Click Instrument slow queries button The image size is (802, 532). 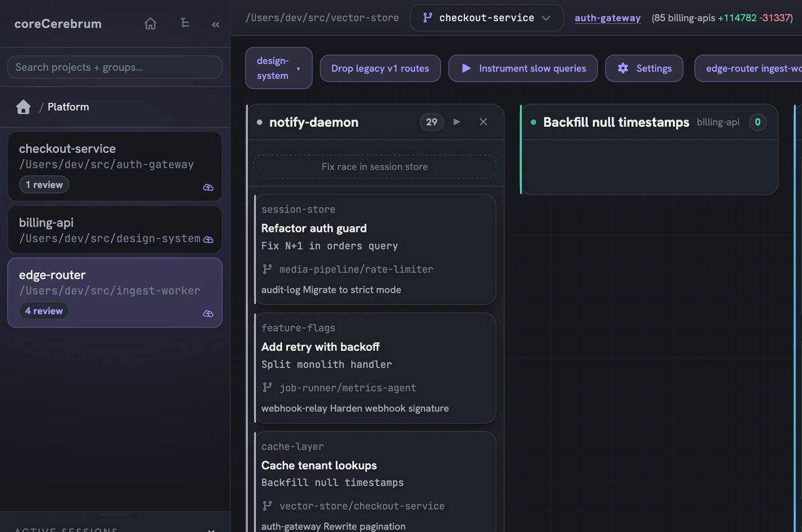(523, 68)
